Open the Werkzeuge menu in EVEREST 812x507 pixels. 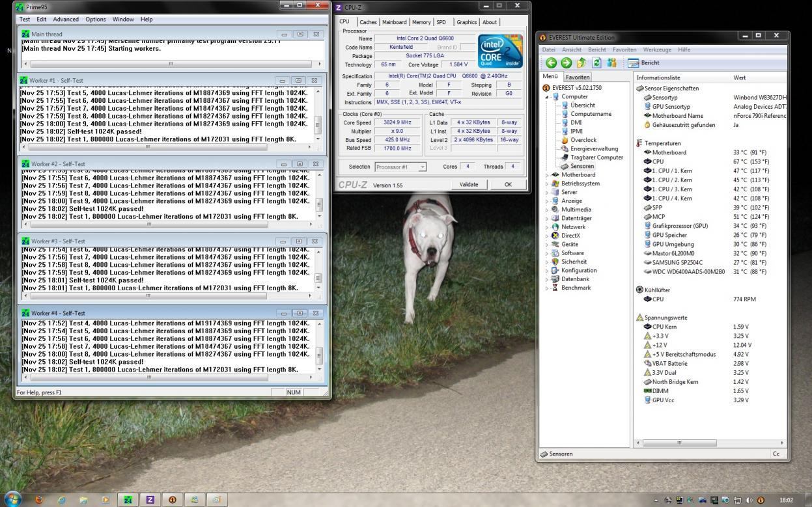pos(657,49)
